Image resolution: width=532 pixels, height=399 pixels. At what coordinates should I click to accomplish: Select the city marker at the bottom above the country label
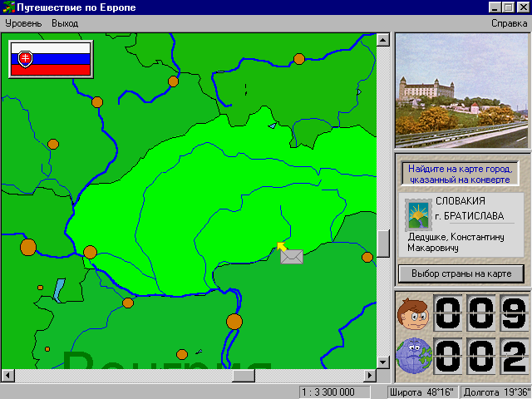tap(182, 355)
